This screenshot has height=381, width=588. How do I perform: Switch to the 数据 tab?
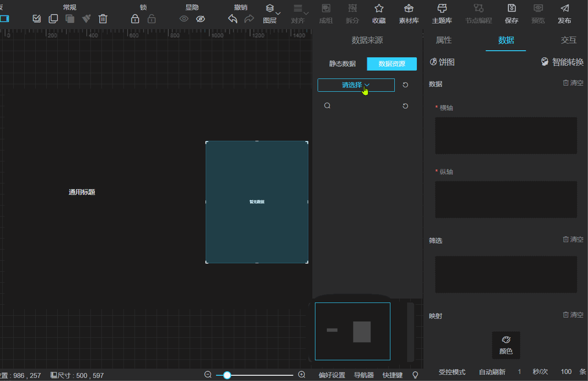(506, 40)
